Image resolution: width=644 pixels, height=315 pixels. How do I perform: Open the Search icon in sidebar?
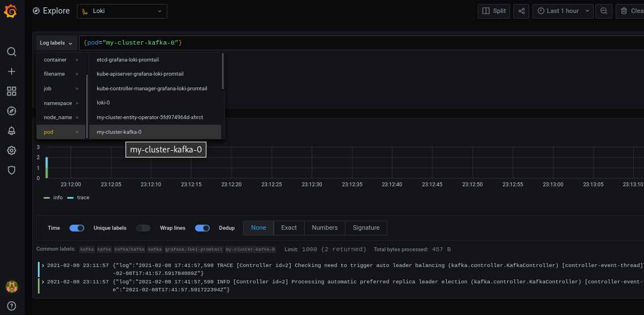click(11, 52)
